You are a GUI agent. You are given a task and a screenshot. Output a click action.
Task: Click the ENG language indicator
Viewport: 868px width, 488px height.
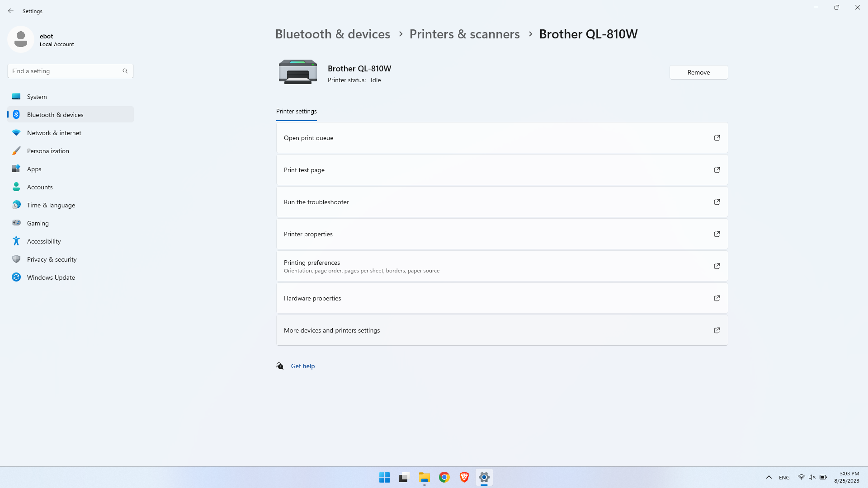tap(784, 478)
